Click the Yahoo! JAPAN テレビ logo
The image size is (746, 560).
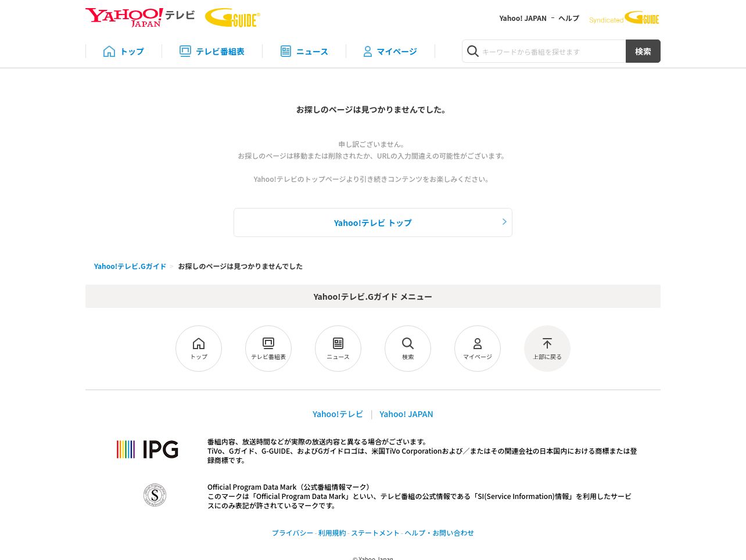140,17
